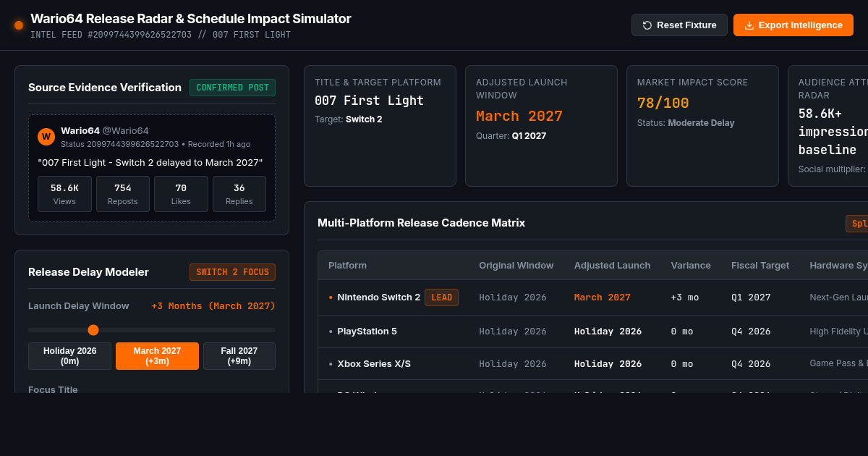868x456 pixels.
Task: Click March 2027 in Nintendo Switch 2 row
Action: [x=603, y=297]
